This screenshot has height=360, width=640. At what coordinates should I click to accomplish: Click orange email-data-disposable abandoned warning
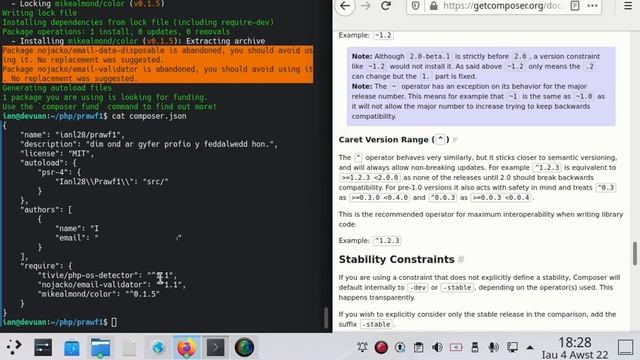158,55
